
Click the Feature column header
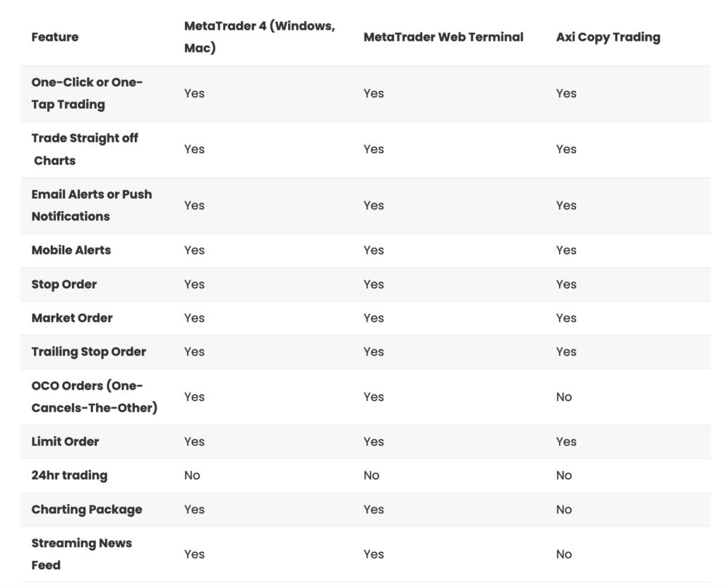(55, 37)
